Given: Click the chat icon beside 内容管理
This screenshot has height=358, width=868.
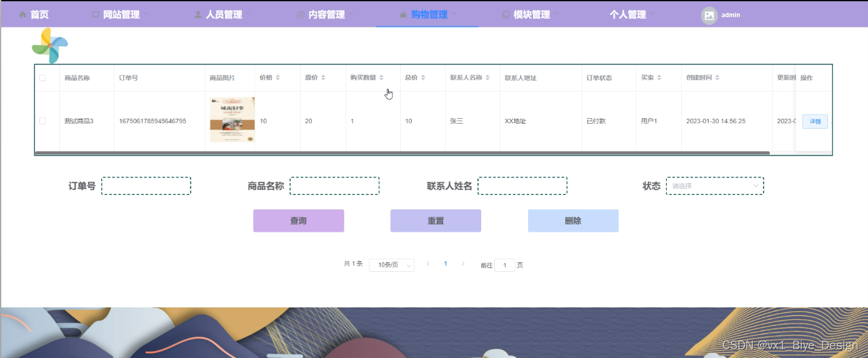Looking at the screenshot, I should click(x=301, y=14).
